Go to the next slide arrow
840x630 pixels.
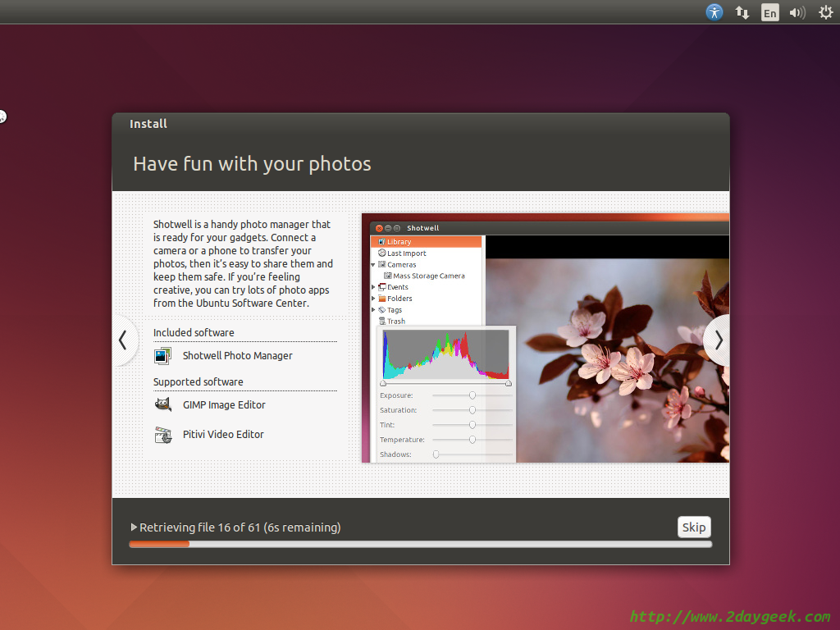(x=718, y=340)
